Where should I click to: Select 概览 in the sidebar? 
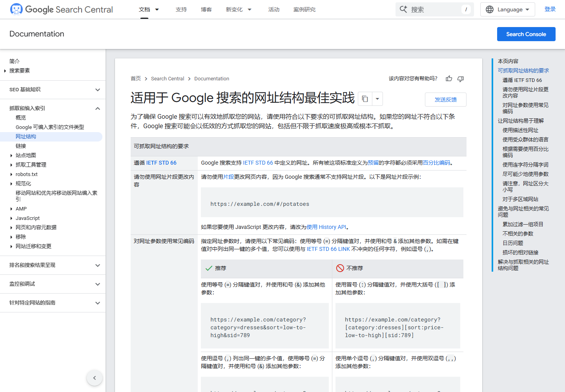point(21,118)
